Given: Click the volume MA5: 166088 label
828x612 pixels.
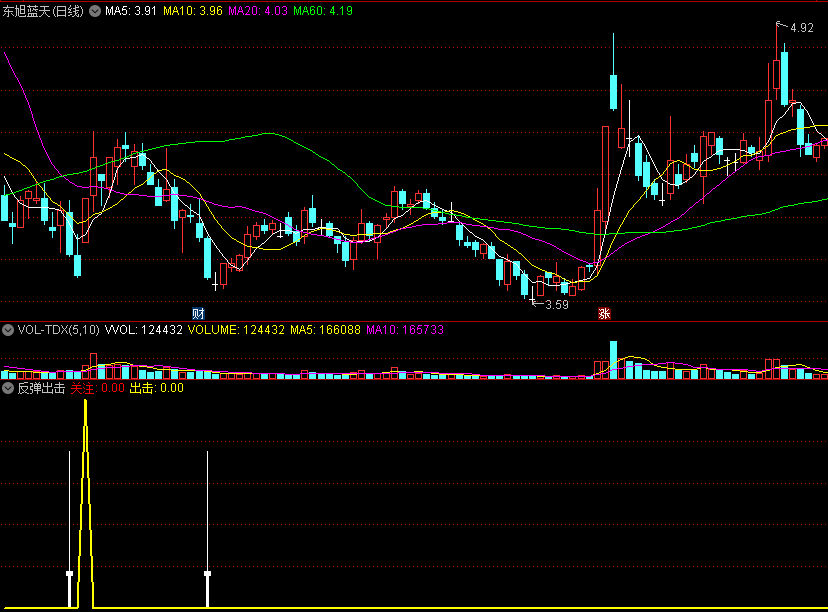Looking at the screenshot, I should coord(325,330).
